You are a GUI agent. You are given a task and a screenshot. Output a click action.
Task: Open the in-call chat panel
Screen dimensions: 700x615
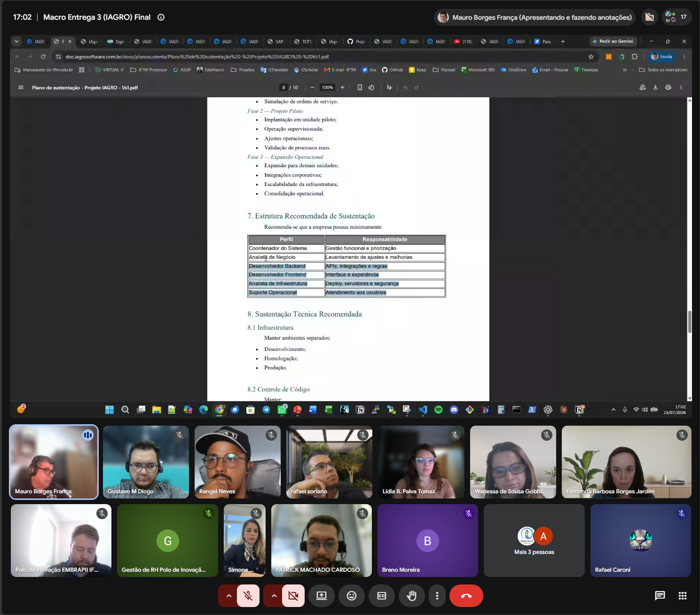pos(660,596)
